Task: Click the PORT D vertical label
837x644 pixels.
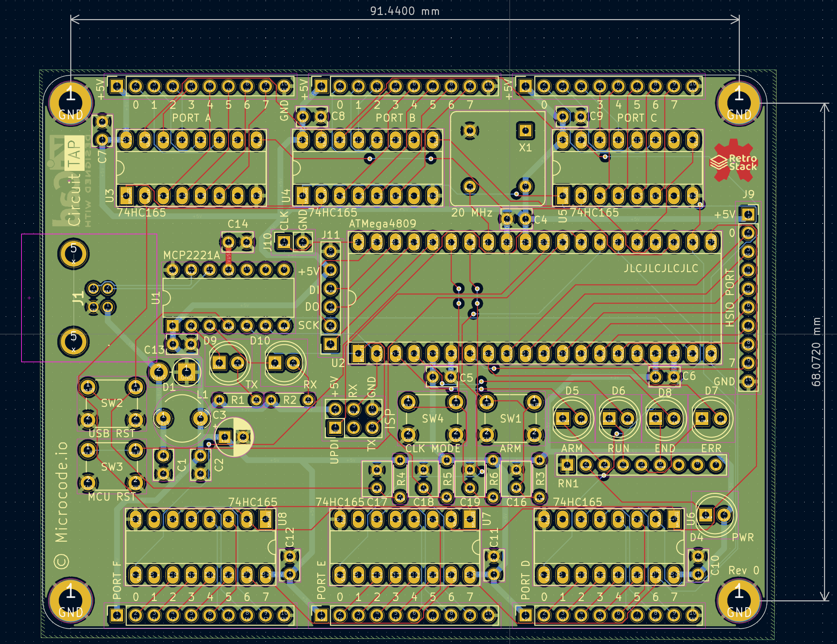Action: click(525, 580)
